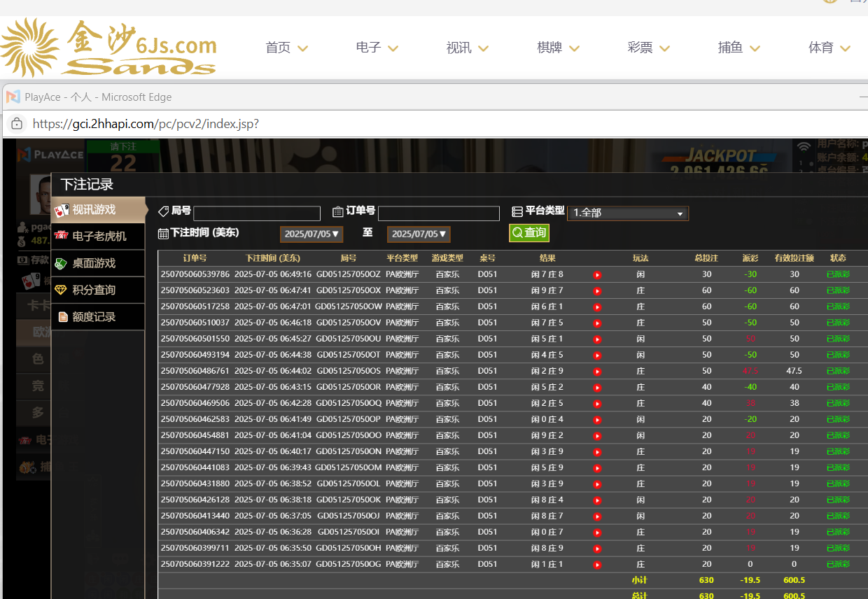Click the green 查询 search button
This screenshot has height=599, width=868.
pyautogui.click(x=528, y=233)
